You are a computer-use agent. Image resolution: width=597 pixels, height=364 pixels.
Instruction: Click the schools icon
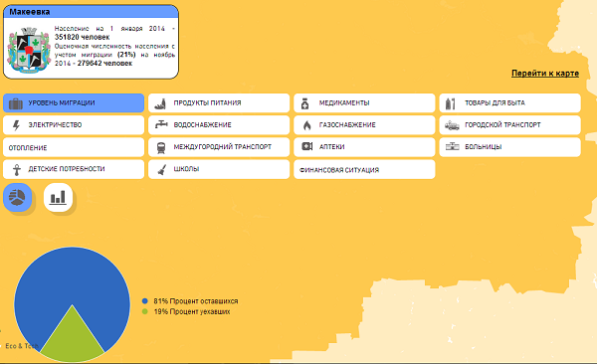[x=161, y=169]
